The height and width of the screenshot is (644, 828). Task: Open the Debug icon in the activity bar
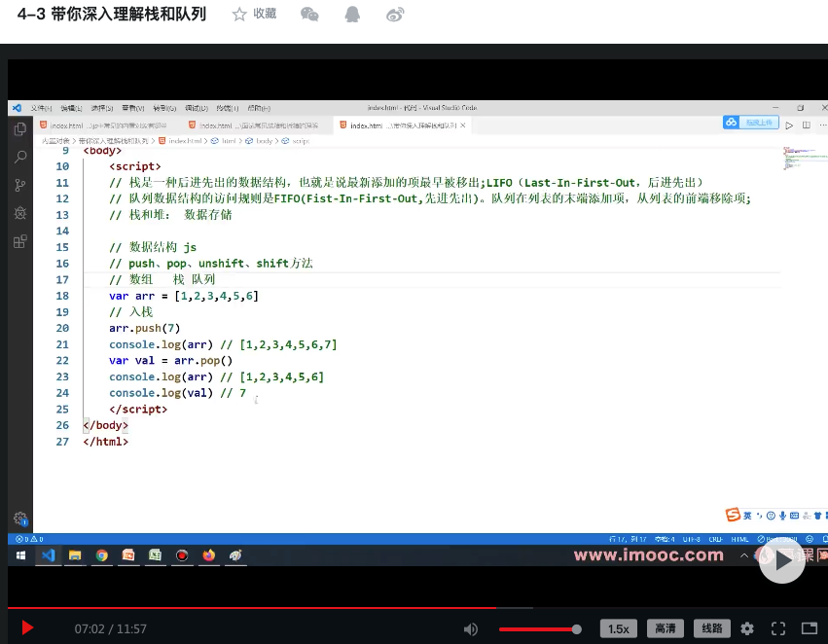coord(20,213)
